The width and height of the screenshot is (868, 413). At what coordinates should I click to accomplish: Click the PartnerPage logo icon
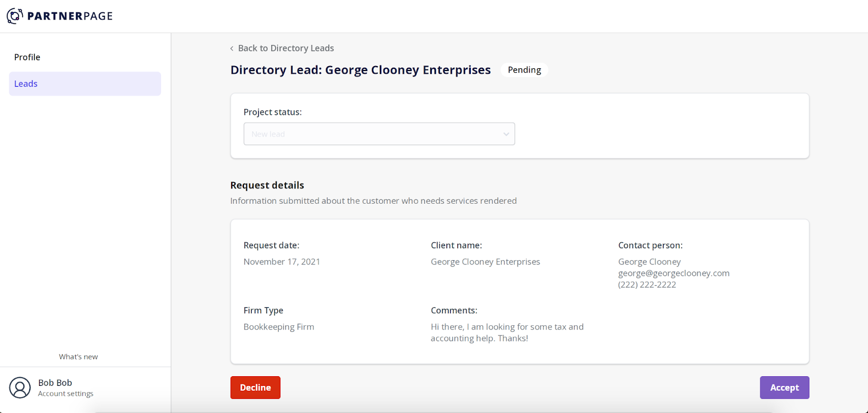point(15,16)
